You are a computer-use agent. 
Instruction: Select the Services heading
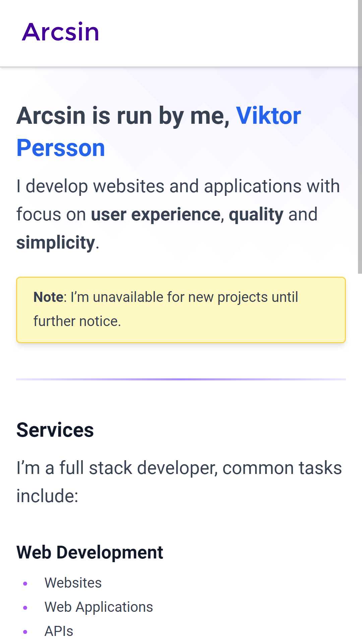pos(55,430)
